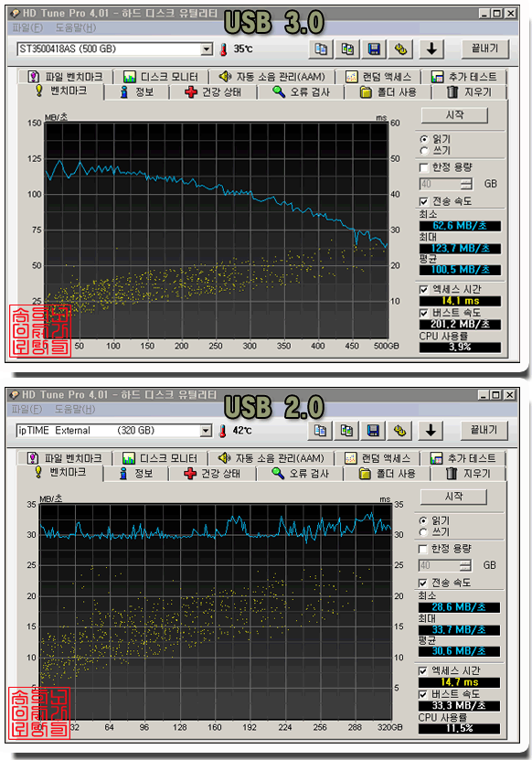
Task: Select 쓰기 radio button in USB 3.0 window
Action: tap(424, 151)
